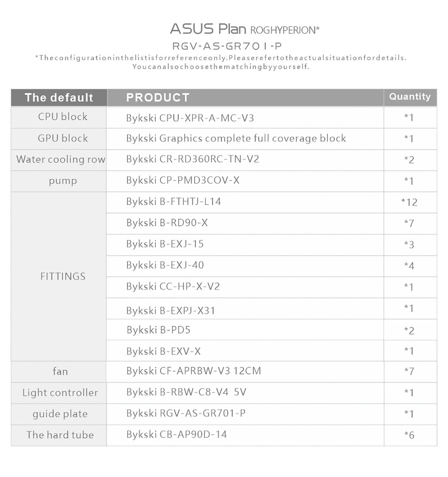Click the FITTINGS category cell
Viewport: 448px width, 477px height.
point(63,276)
